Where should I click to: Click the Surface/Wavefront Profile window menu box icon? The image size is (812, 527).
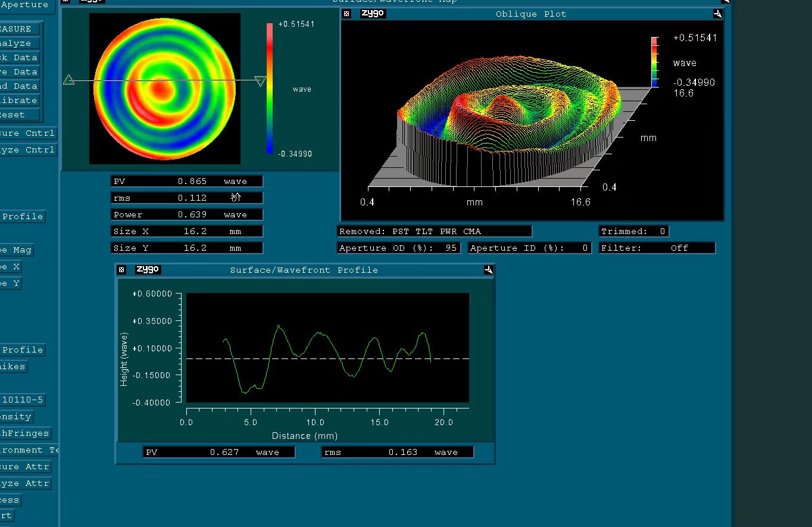coord(121,270)
